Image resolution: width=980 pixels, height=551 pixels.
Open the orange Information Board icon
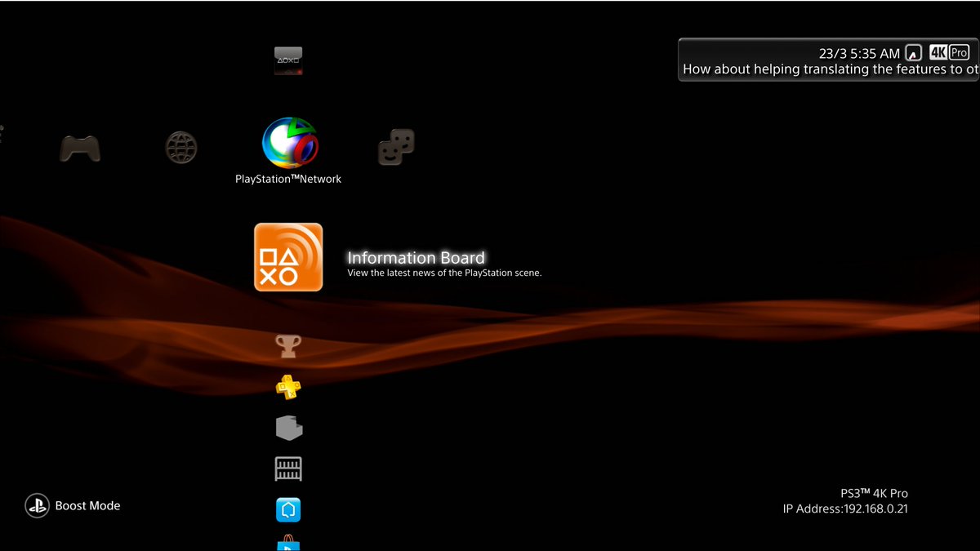click(288, 257)
